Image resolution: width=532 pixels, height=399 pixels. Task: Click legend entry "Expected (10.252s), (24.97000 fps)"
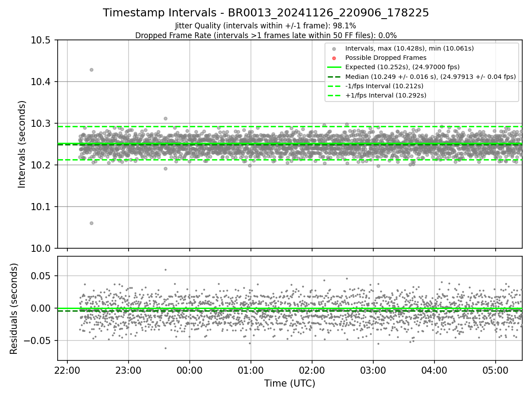[x=403, y=67]
